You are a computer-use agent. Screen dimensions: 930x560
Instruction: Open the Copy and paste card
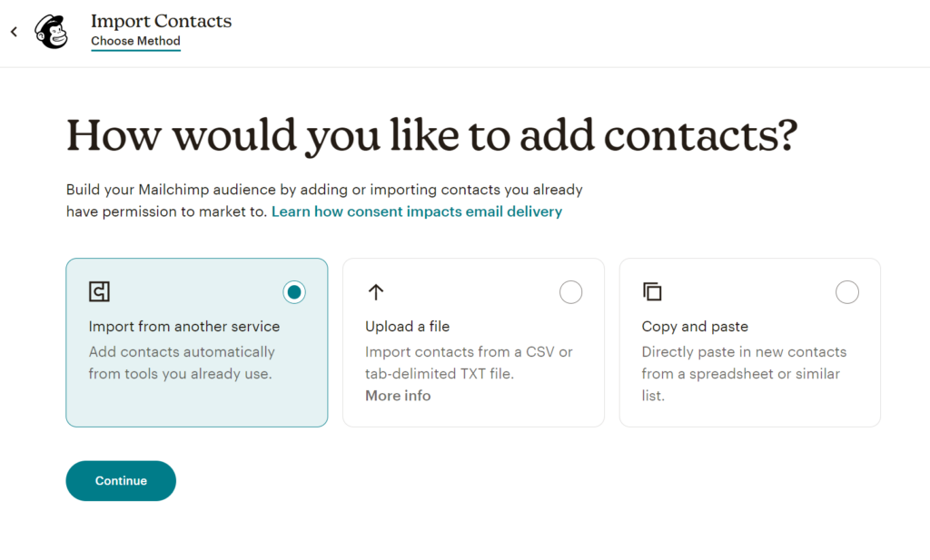749,342
